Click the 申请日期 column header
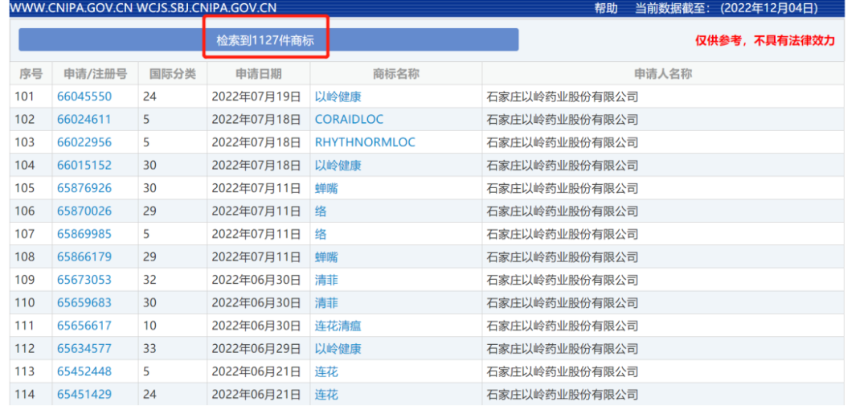The image size is (868, 406). pos(259,74)
